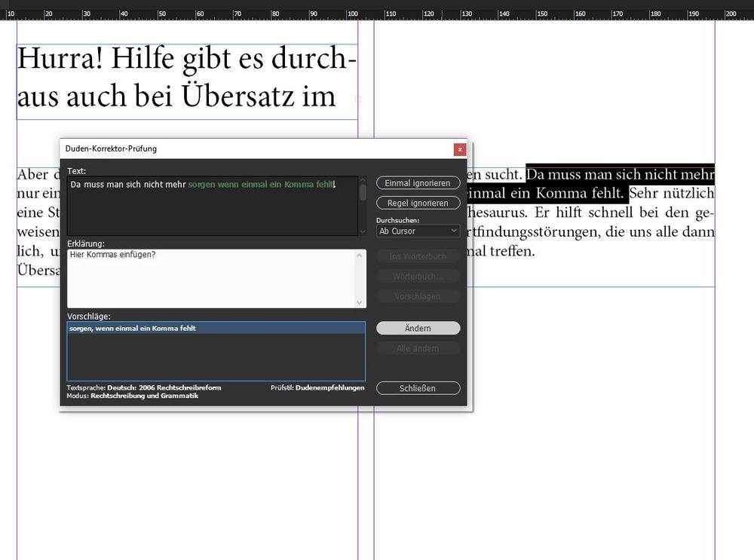Select suggestion 'sorgen, wenn einmal ein Komma fehlt'
754x560 pixels.
(x=216, y=329)
